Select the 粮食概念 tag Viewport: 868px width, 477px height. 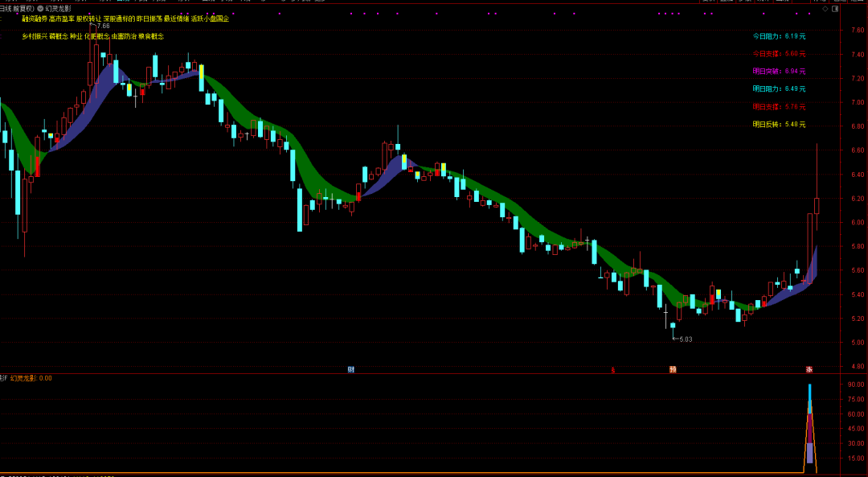(151, 36)
